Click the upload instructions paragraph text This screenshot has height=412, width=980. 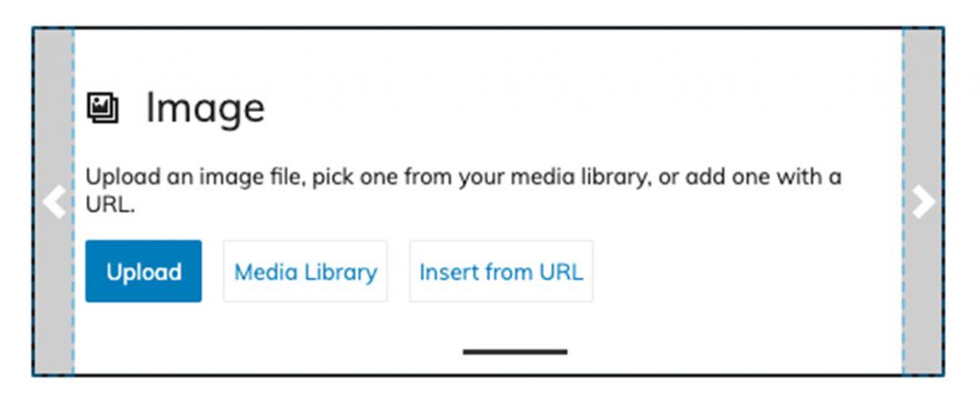[463, 190]
